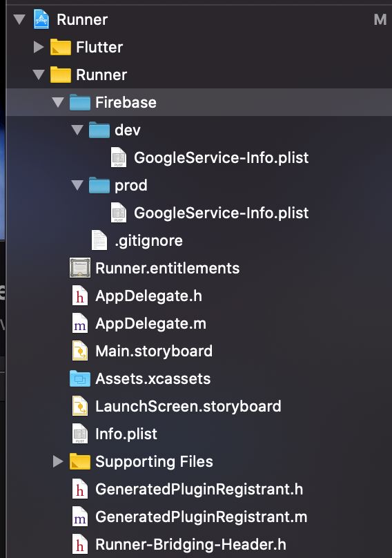Viewport: 392px width, 558px height.
Task: Collapse the Firebase folder disclosure triangle
Action: coord(57,102)
